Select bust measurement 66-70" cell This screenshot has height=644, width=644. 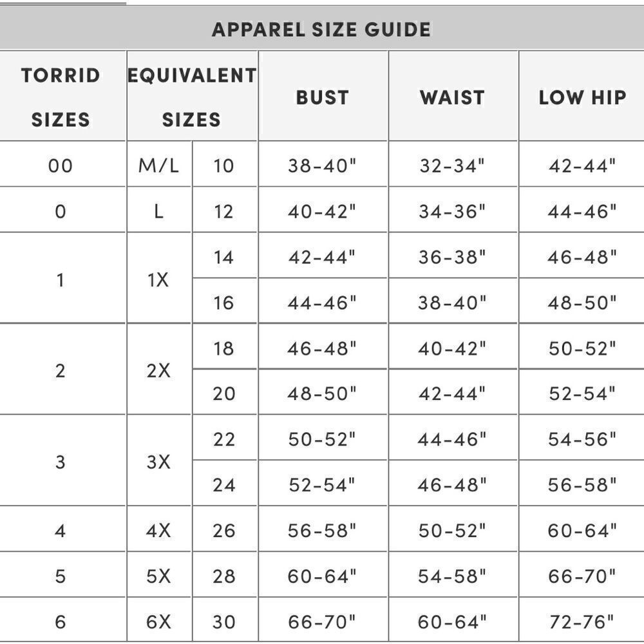(322, 621)
